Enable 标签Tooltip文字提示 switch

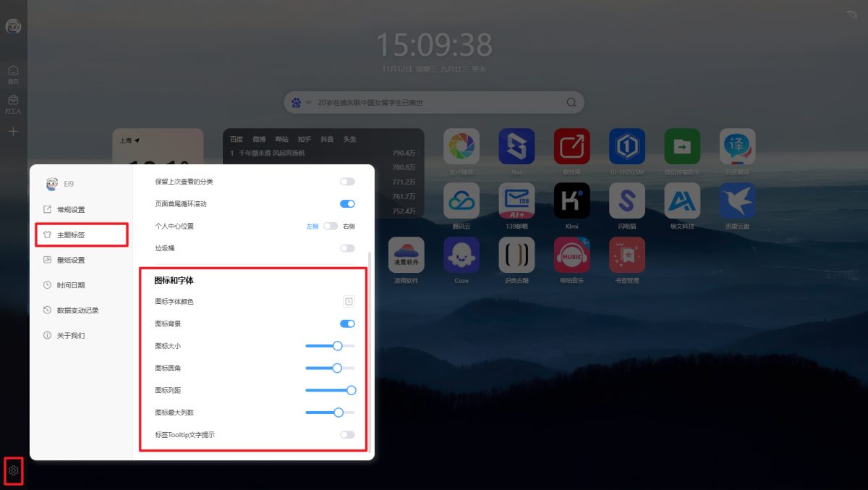tap(347, 435)
